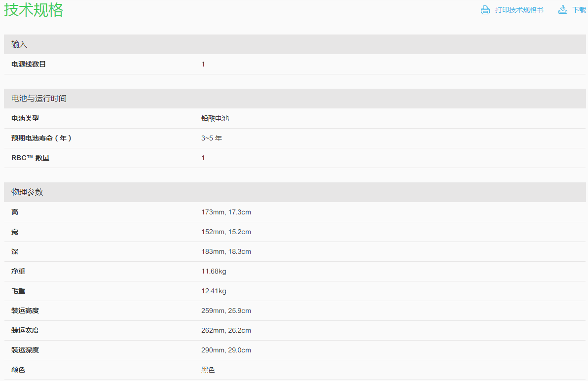Image resolution: width=588 pixels, height=381 pixels.
Task: Click the 装运高度 row label
Action: (25, 311)
